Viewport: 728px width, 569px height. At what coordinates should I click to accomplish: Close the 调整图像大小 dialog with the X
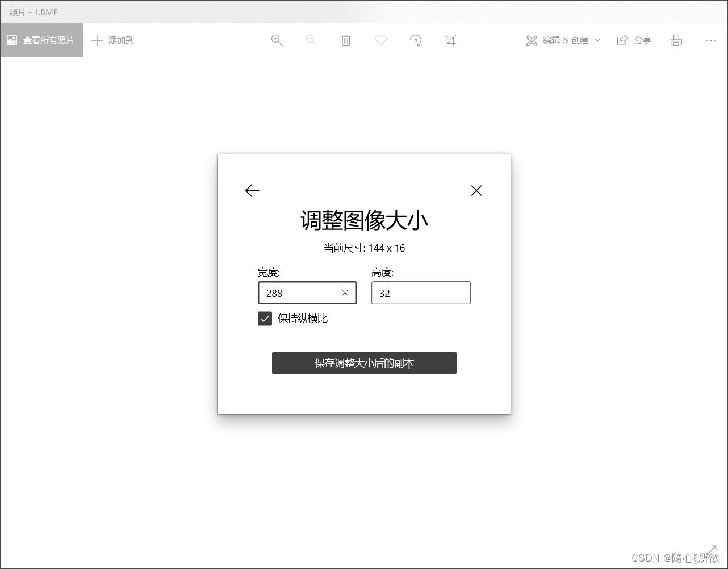point(476,191)
